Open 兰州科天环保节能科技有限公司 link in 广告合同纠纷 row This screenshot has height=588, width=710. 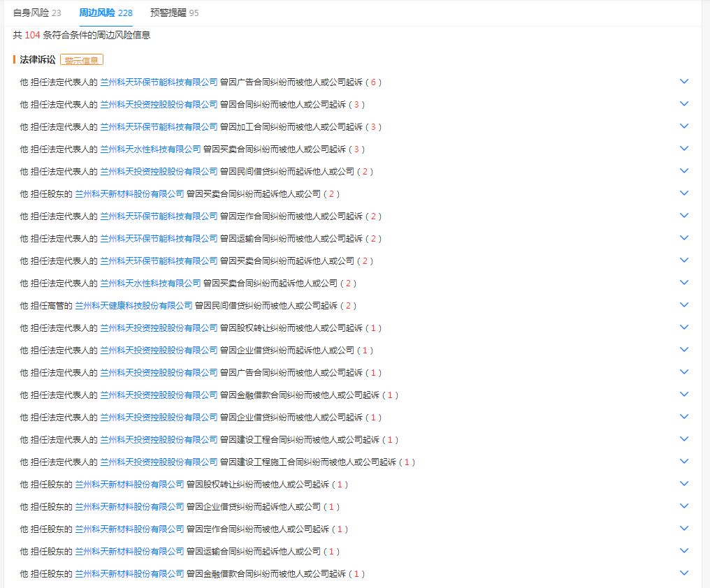pos(159,82)
